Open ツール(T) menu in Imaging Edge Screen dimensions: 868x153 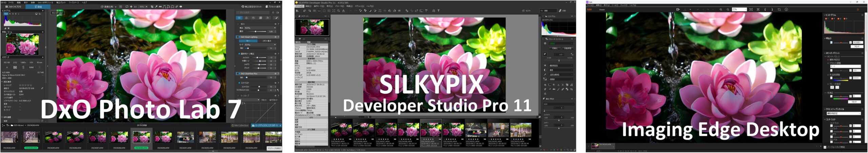(615, 5)
